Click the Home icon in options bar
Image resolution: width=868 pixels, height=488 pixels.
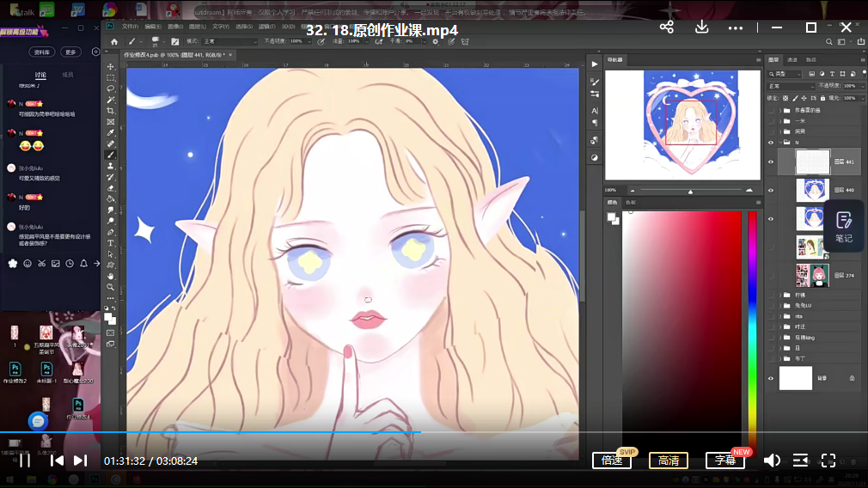coord(114,41)
